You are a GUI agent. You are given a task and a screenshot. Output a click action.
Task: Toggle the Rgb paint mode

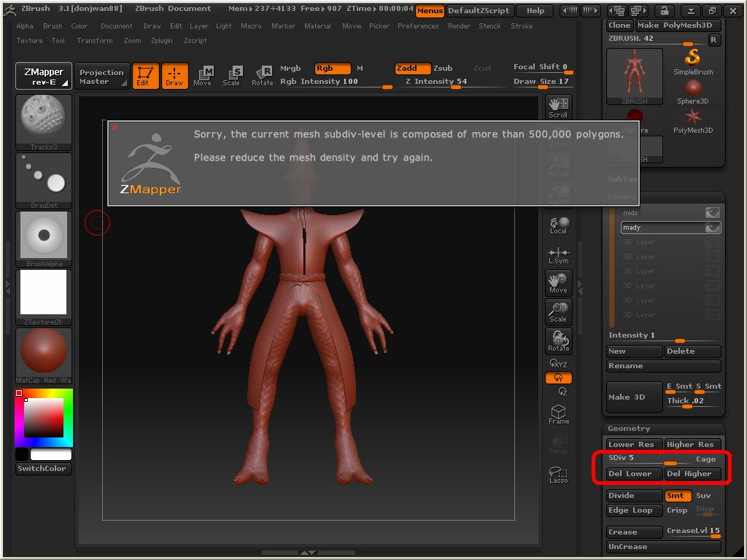(x=333, y=68)
